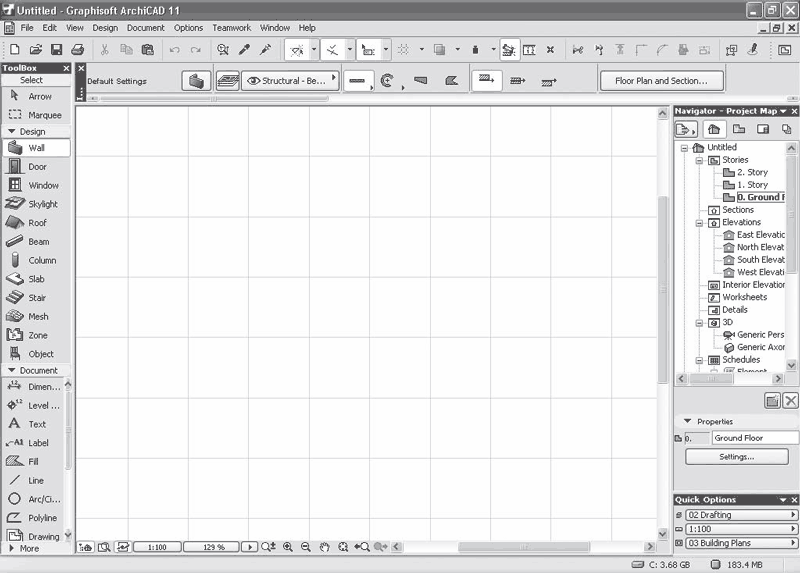Expand the More section in ToolBox
The height and width of the screenshot is (573, 800).
[12, 548]
